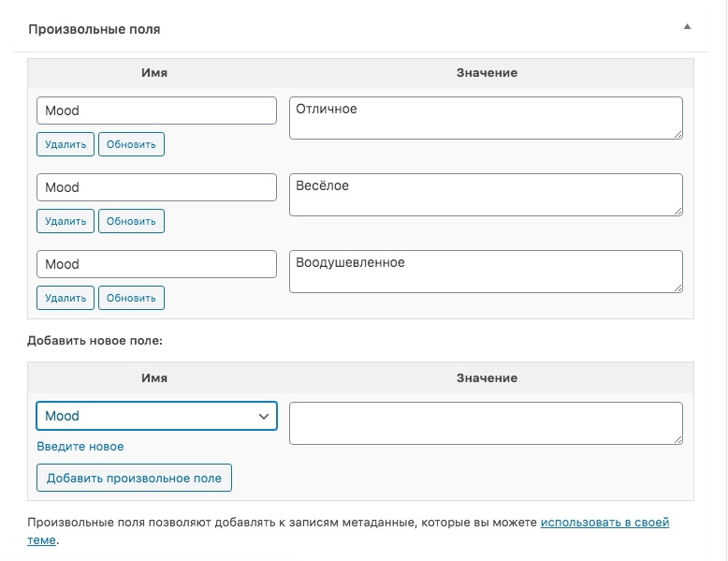Click name field for value Воодушевленное
Viewport: 728px width, 561px height.
(x=156, y=264)
